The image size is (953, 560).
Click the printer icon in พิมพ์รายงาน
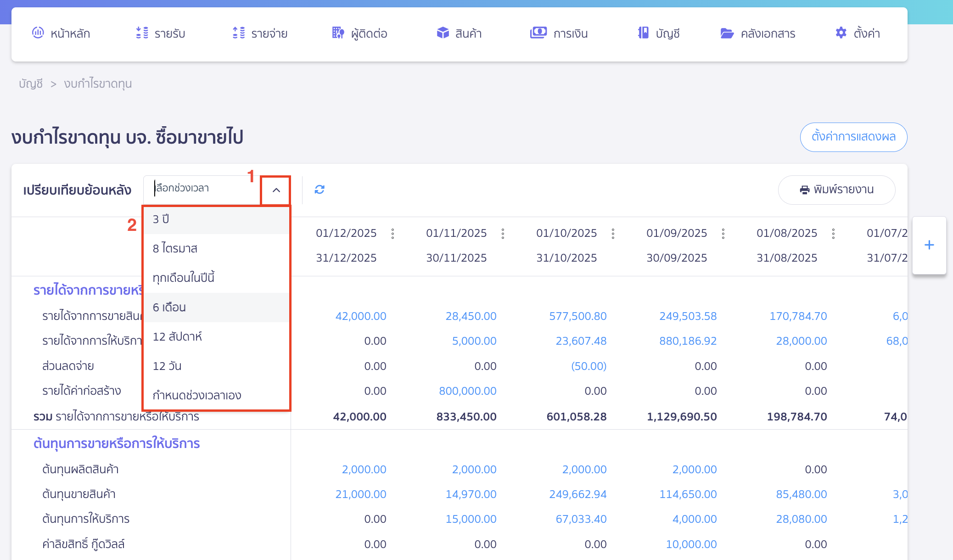[x=805, y=190]
